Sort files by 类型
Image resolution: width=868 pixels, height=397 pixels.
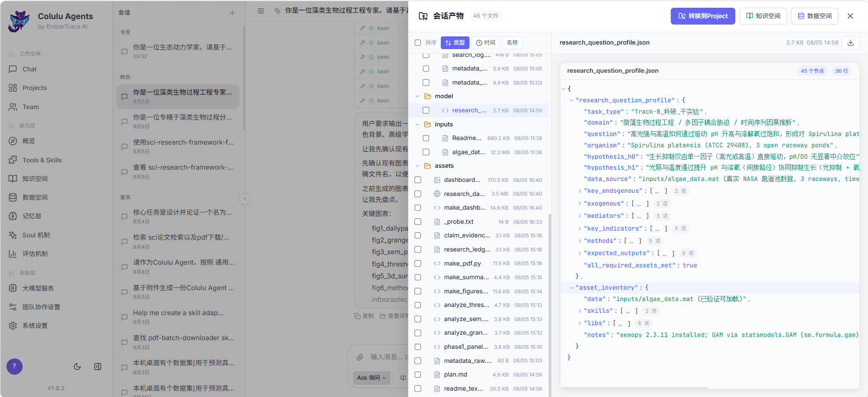pos(455,43)
